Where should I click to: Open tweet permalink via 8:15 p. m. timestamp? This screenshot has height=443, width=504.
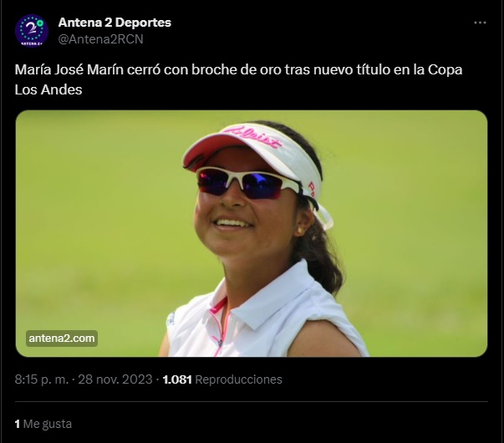pyautogui.click(x=42, y=379)
